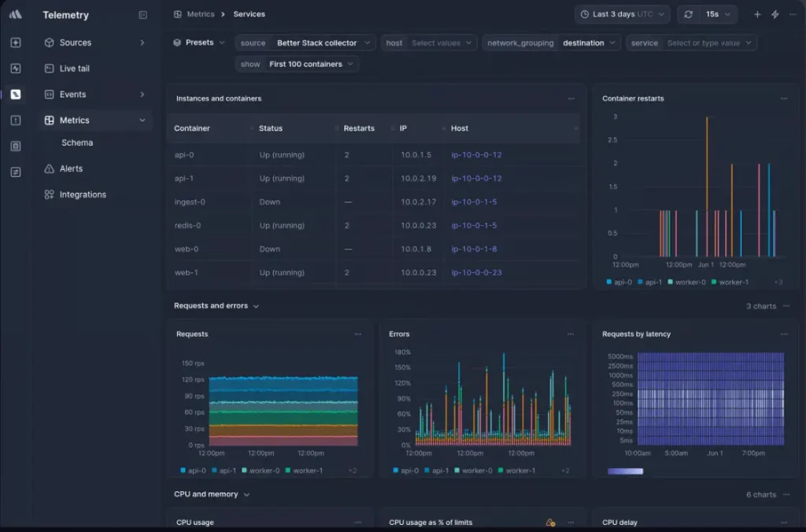Open host Select values dropdown
The image size is (806, 532).
coord(429,43)
